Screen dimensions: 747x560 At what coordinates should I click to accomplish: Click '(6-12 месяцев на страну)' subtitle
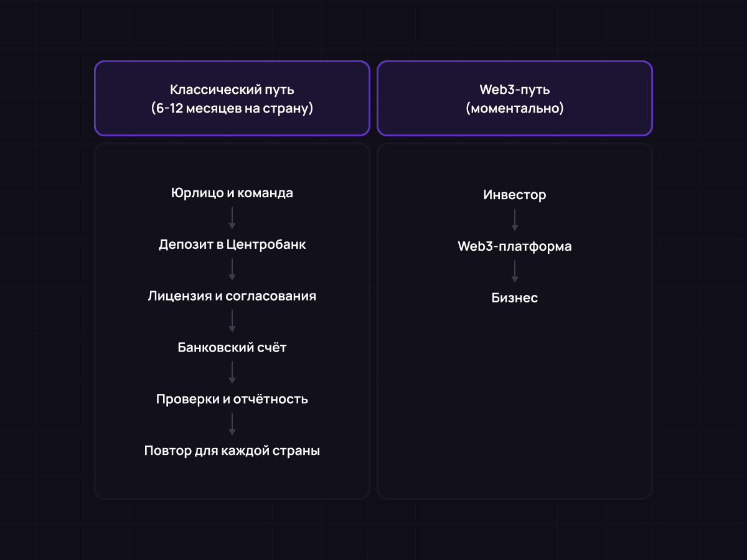tap(232, 108)
